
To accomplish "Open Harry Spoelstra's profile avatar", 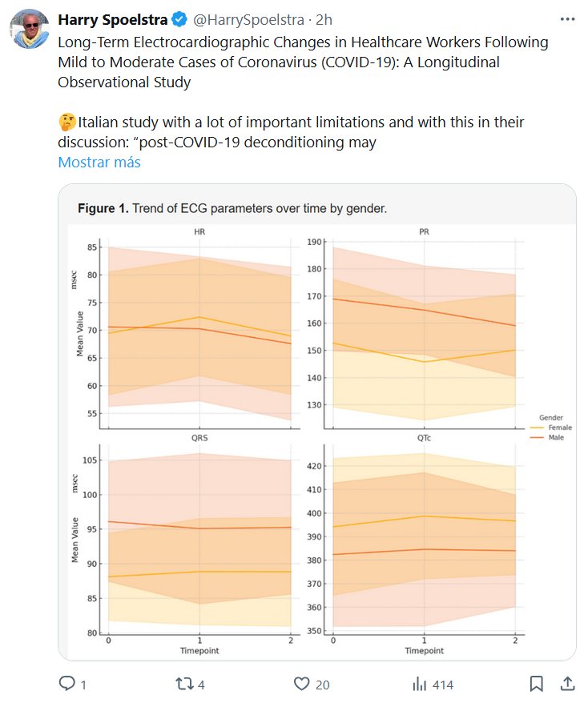I will click(x=30, y=30).
